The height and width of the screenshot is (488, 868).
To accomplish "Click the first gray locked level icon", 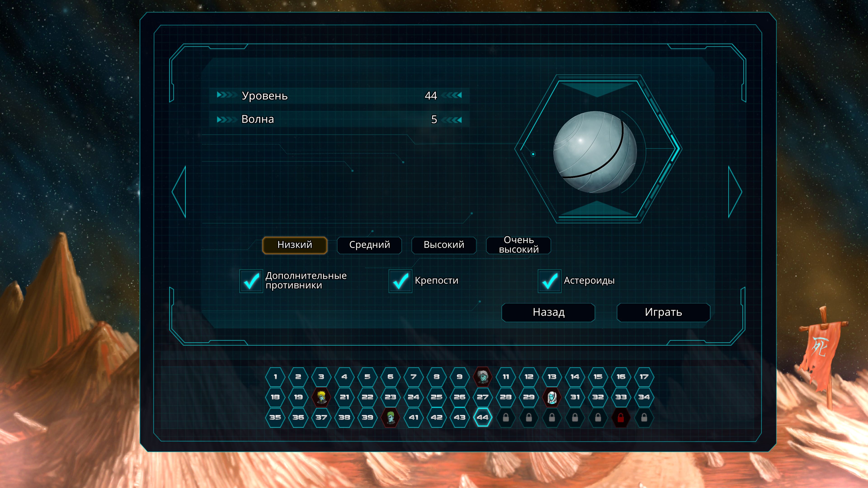I will [505, 418].
